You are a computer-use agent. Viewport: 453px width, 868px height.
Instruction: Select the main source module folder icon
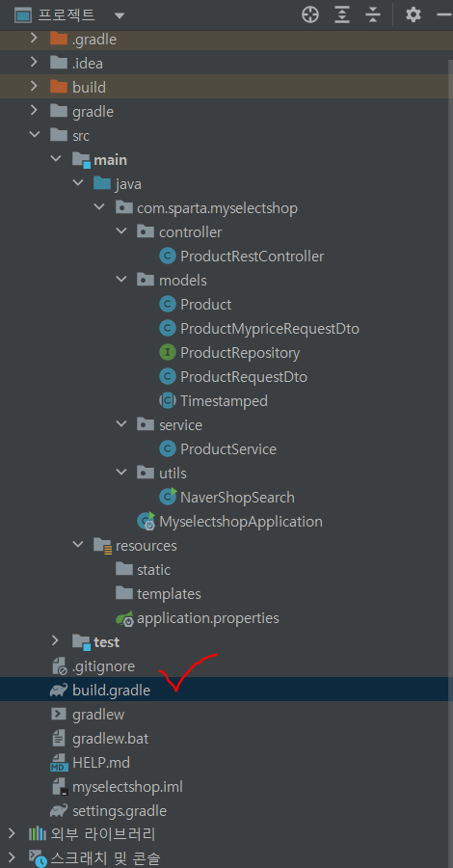81,160
